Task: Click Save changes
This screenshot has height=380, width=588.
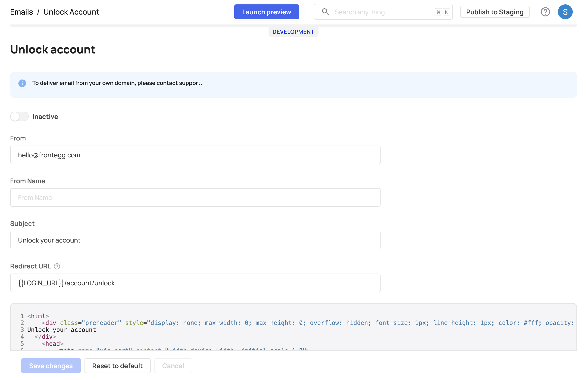Action: [51, 366]
